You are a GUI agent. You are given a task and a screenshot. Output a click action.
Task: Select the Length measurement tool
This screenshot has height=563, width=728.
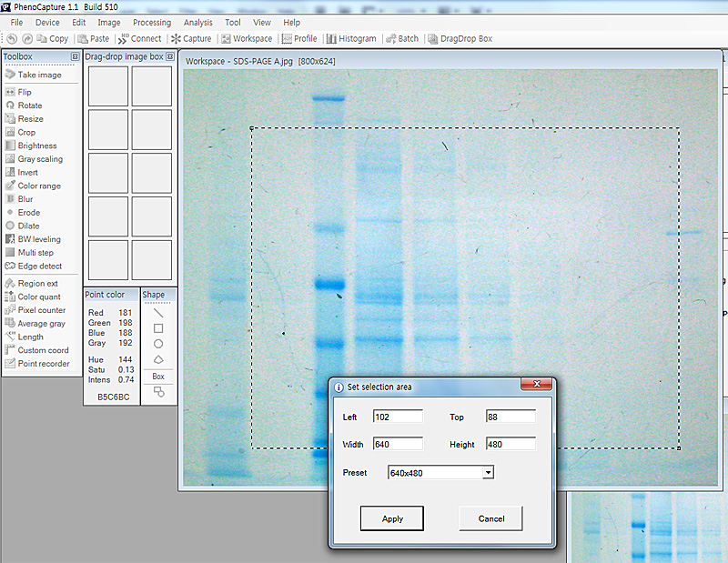point(30,337)
